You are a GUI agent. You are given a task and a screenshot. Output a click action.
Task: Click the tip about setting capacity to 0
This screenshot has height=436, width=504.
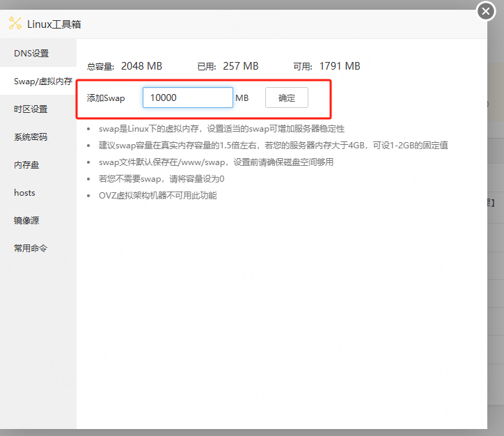pos(162,179)
